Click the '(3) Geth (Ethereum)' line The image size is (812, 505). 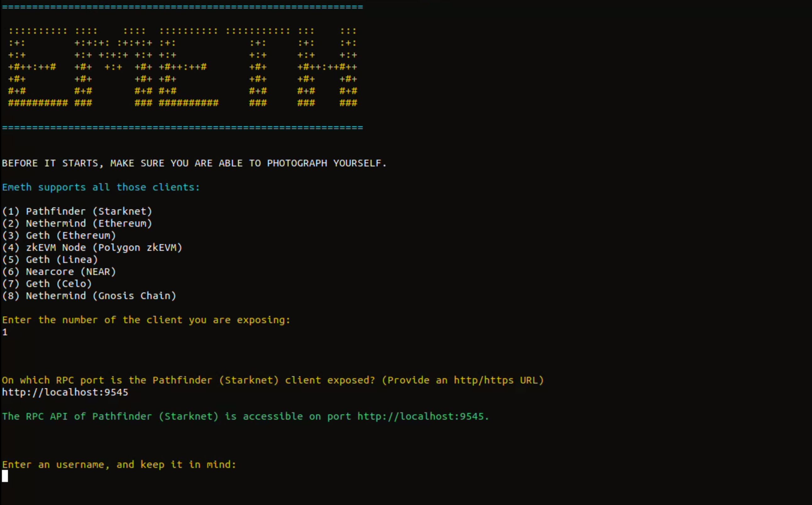(59, 236)
